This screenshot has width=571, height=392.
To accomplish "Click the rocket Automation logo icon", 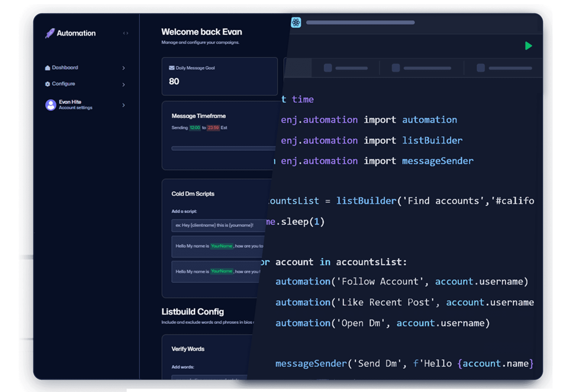I will [x=50, y=33].
